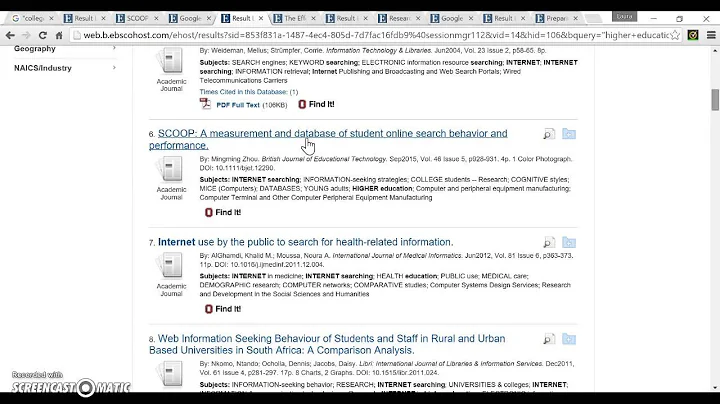The image size is (720, 404).
Task: Click Academic Journal icon for result 8
Action: coord(171,373)
